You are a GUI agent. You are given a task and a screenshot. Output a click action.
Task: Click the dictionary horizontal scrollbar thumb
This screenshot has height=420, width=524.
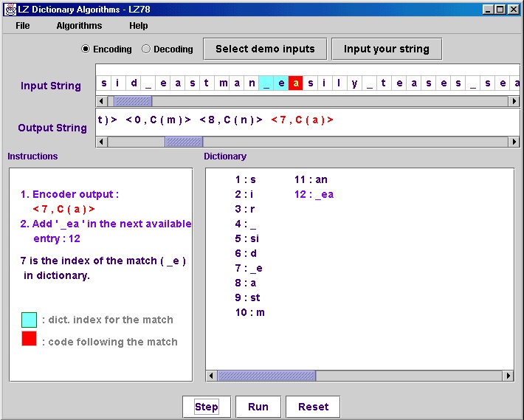pyautogui.click(x=266, y=376)
